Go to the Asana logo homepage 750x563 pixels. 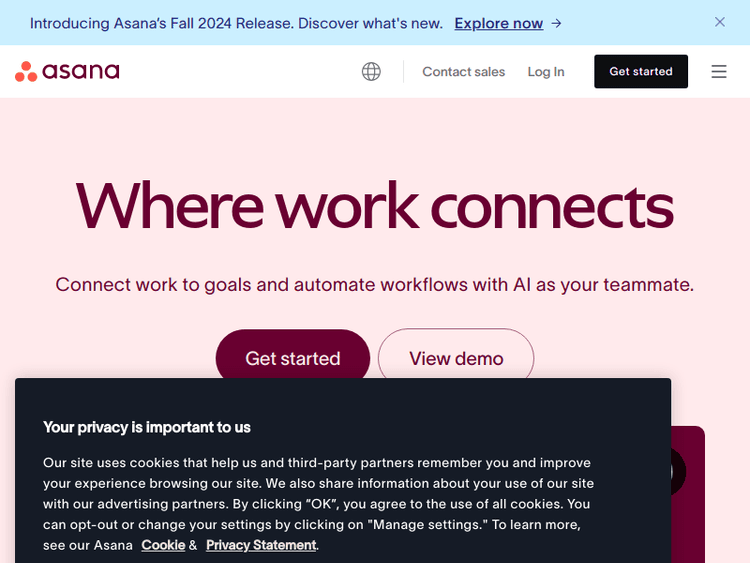(x=67, y=71)
